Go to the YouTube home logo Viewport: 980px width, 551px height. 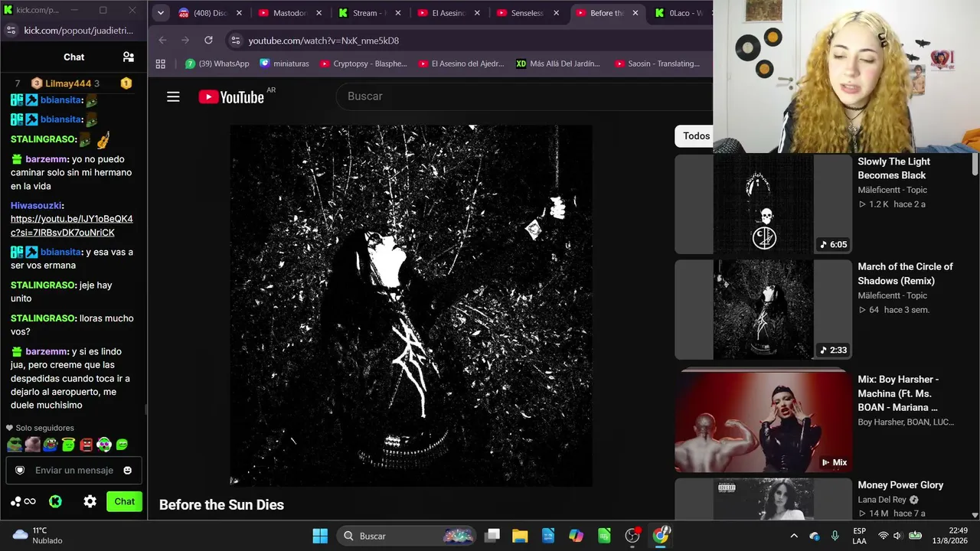pos(231,96)
